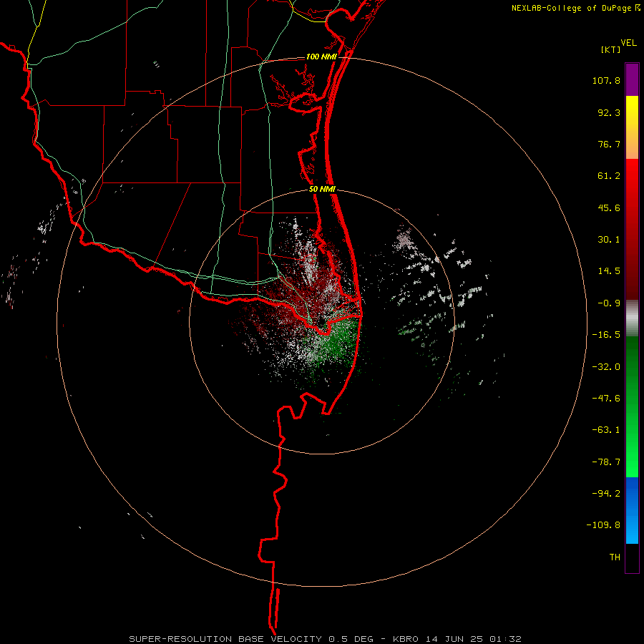Click the [KT] units label
Image resolution: width=644 pixels, height=644 pixels.
pos(611,49)
